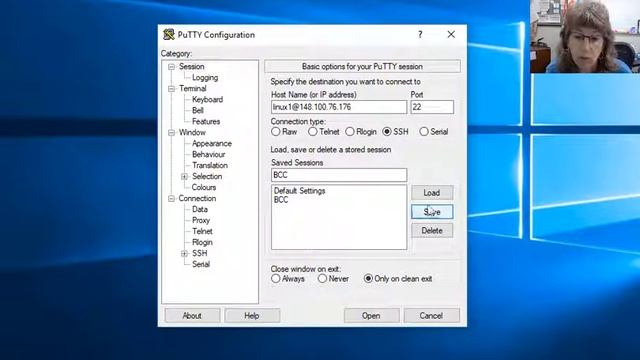
Task: Click the webcam video thumbnail
Action: (585, 36)
